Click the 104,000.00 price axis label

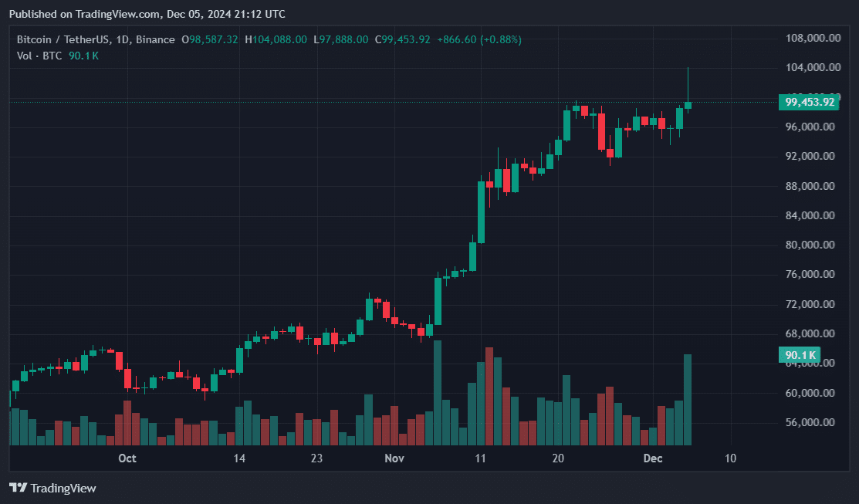pyautogui.click(x=813, y=67)
